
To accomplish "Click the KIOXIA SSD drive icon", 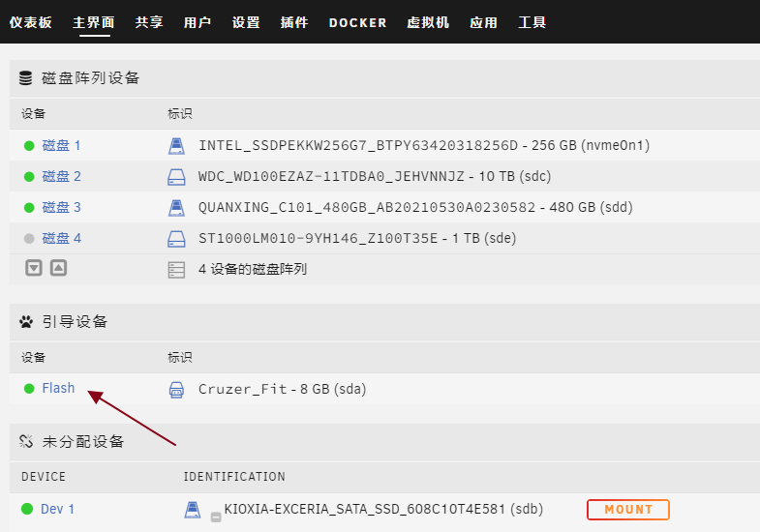I will pos(193,509).
